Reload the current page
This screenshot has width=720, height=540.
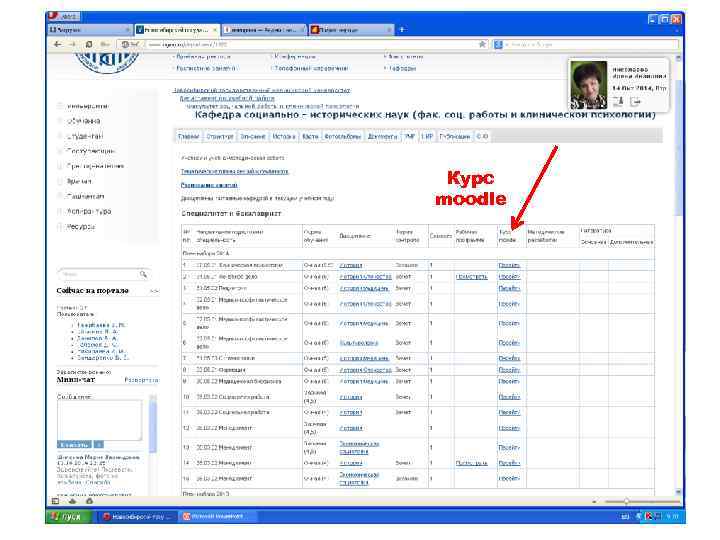pos(89,45)
